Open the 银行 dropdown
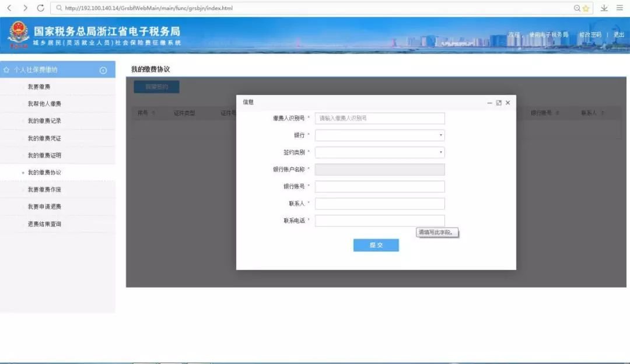This screenshot has width=630, height=364. point(380,135)
